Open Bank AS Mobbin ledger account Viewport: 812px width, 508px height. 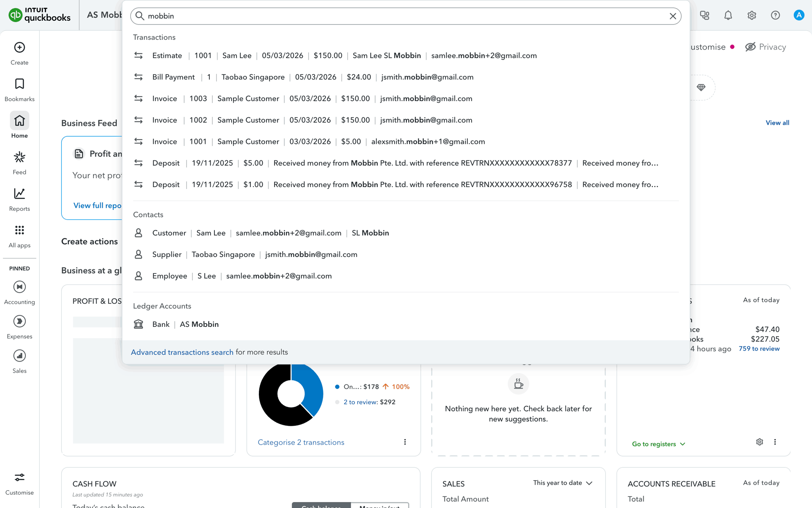click(x=406, y=324)
